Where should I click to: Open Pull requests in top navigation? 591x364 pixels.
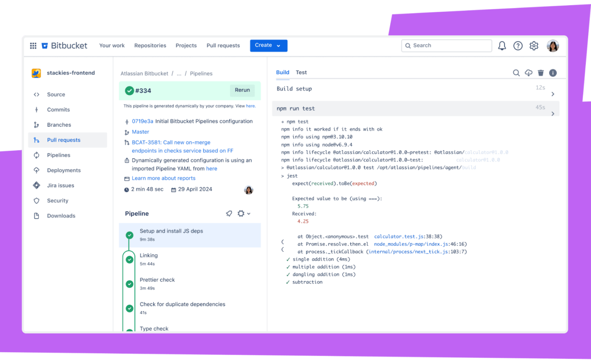click(223, 46)
